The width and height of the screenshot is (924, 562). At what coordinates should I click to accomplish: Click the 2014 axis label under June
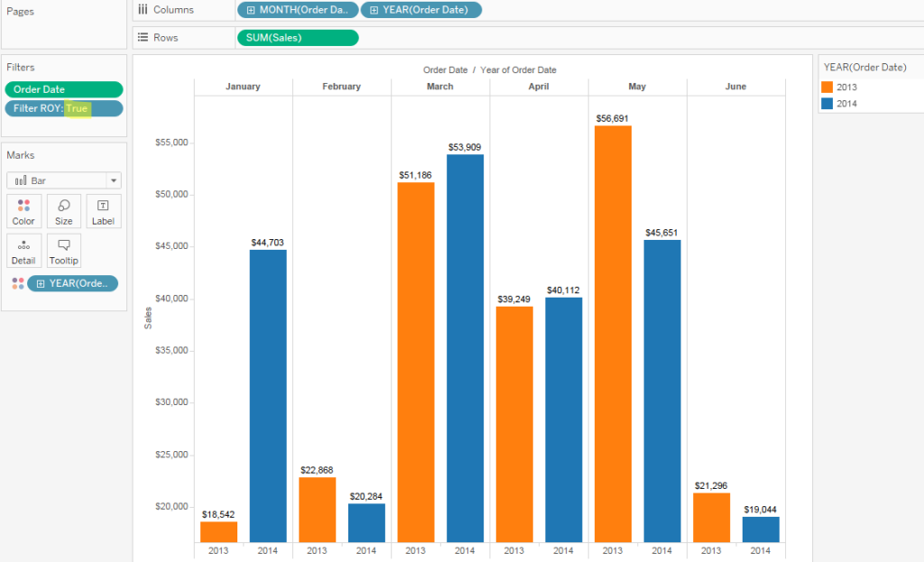tap(760, 550)
